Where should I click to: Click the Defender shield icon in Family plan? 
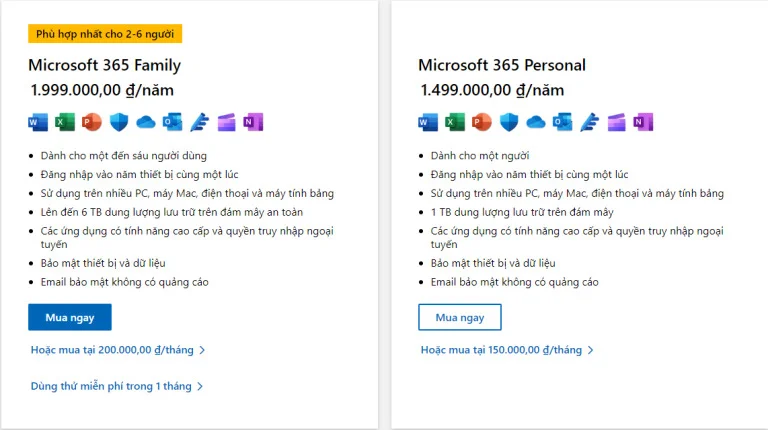119,122
